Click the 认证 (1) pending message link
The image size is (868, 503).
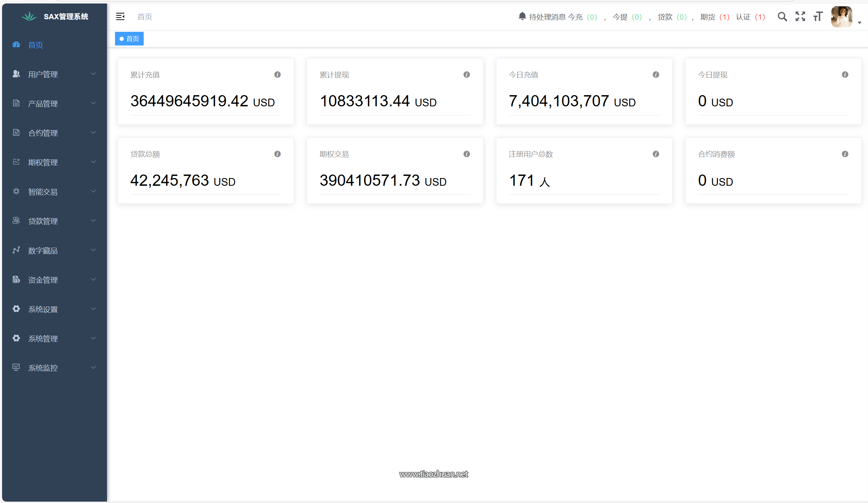tap(750, 17)
